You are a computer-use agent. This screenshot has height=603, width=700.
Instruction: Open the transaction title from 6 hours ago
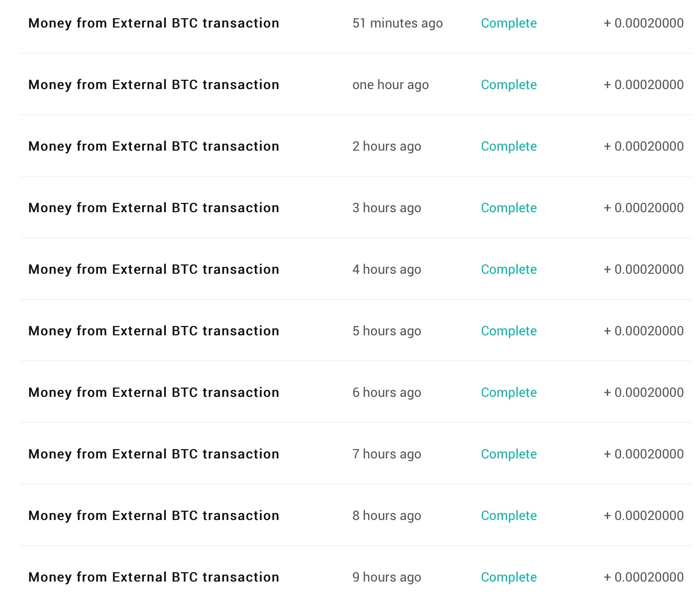(154, 393)
